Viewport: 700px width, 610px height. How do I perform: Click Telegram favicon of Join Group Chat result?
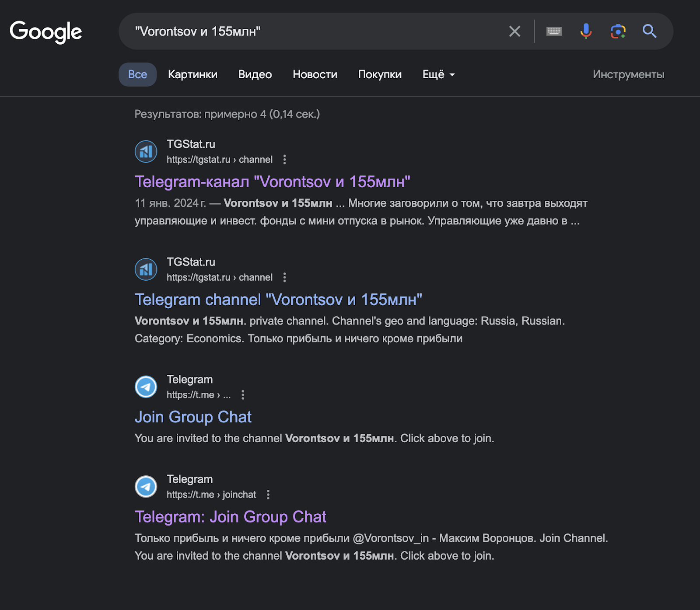click(x=146, y=387)
